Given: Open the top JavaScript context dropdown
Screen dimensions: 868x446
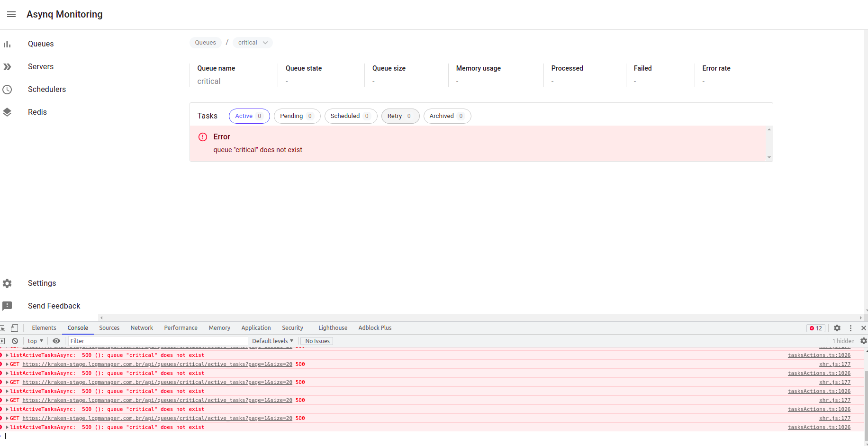Looking at the screenshot, I should (36, 341).
